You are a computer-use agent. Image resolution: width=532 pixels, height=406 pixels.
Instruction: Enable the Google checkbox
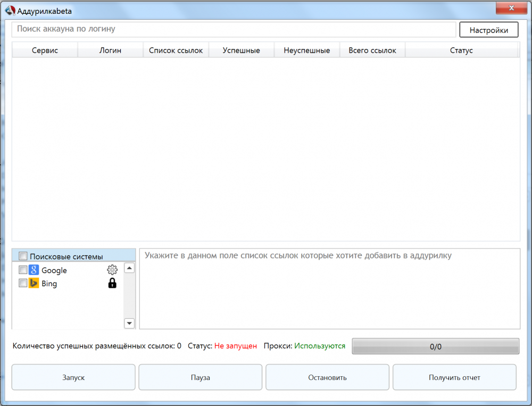23,270
